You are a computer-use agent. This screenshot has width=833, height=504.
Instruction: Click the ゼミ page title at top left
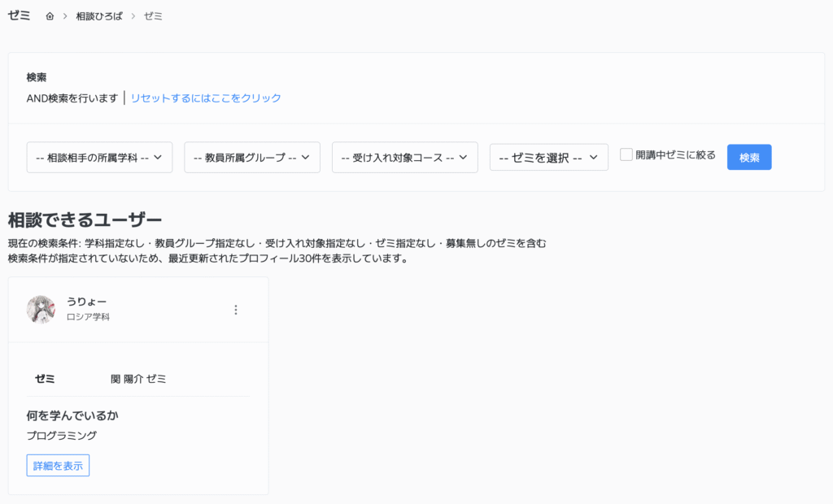[x=19, y=15]
